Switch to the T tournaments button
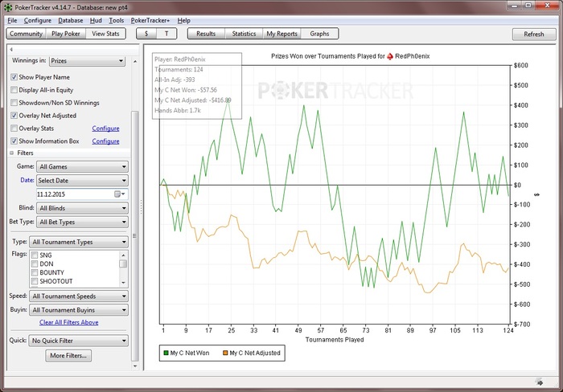 166,34
